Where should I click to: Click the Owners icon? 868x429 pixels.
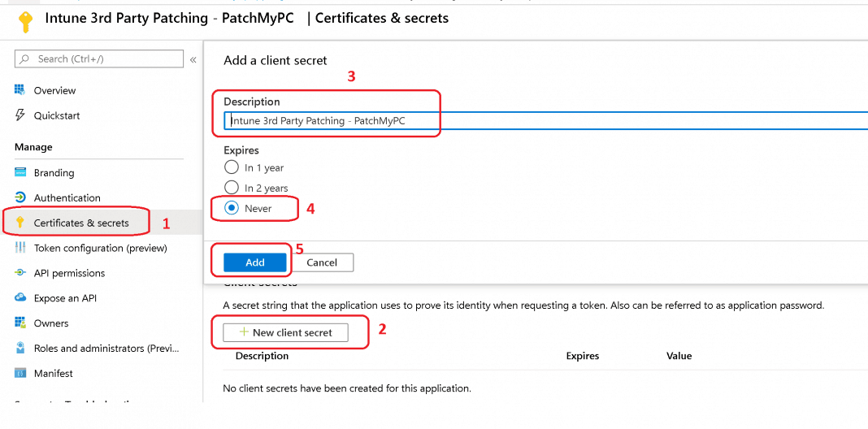tap(20, 323)
